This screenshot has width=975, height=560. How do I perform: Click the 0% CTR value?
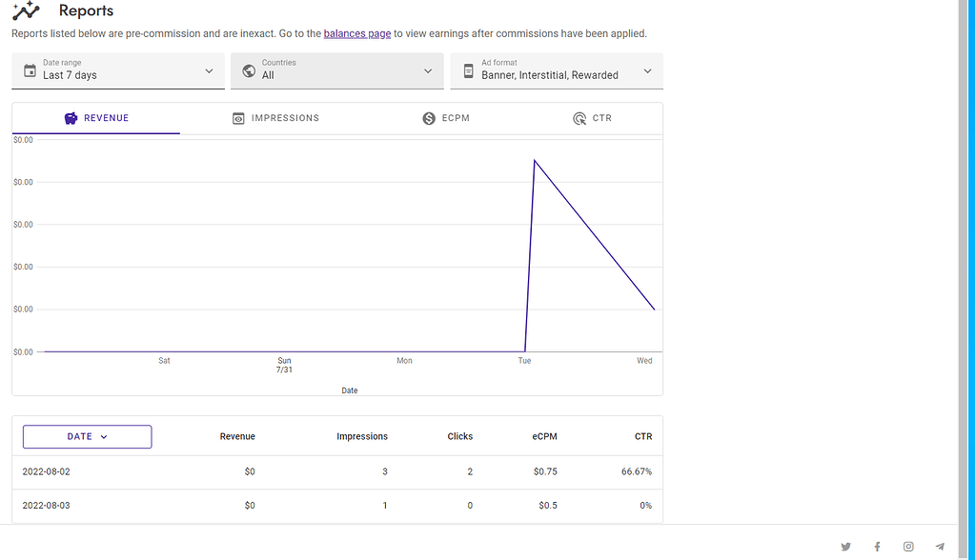point(645,506)
